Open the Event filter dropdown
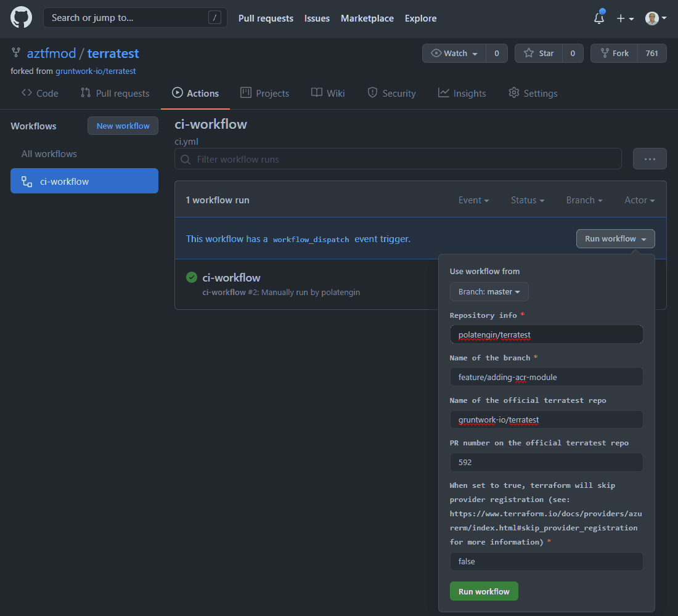The width and height of the screenshot is (678, 616). point(473,200)
